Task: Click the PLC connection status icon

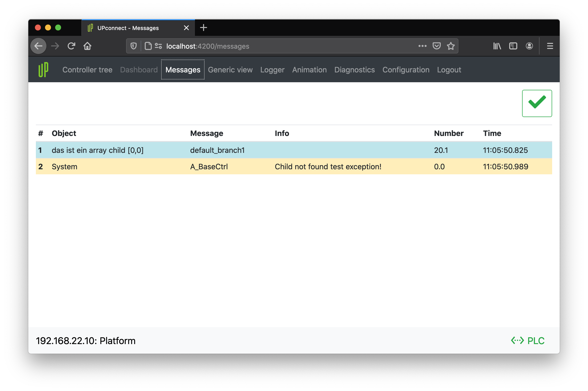Action: click(517, 340)
